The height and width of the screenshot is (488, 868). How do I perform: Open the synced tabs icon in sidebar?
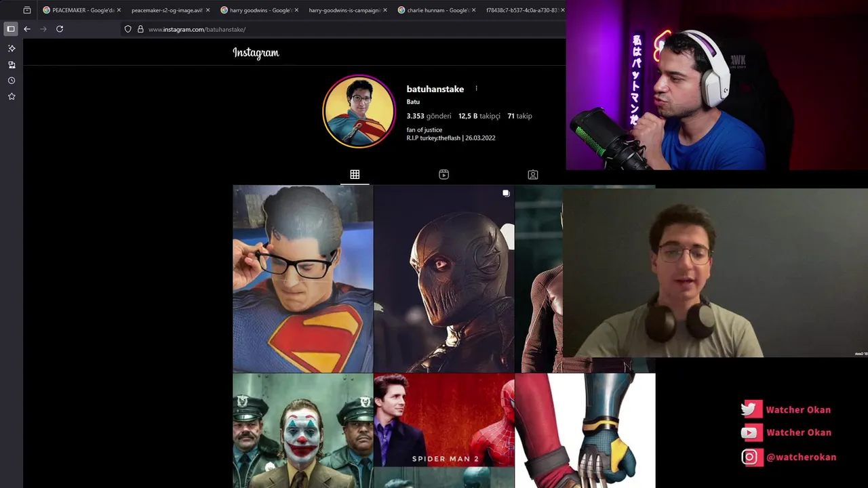point(12,64)
